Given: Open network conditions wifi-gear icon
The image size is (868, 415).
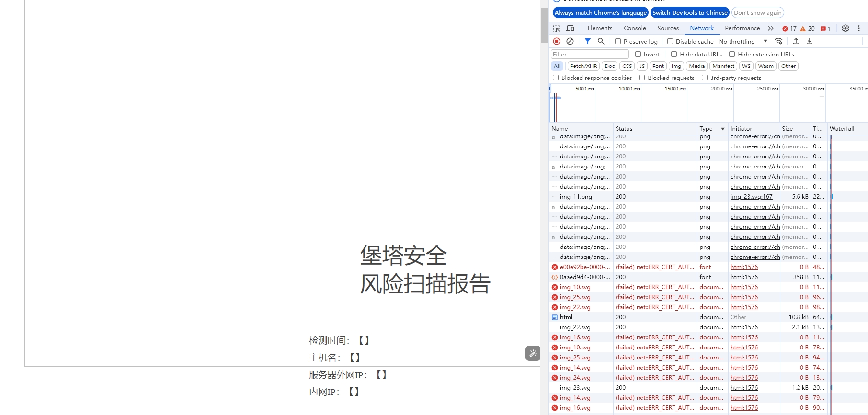Looking at the screenshot, I should point(779,41).
